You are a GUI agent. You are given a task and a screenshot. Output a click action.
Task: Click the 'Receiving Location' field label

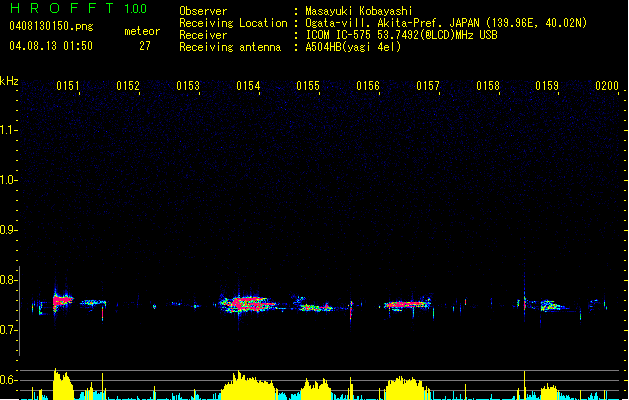point(233,23)
